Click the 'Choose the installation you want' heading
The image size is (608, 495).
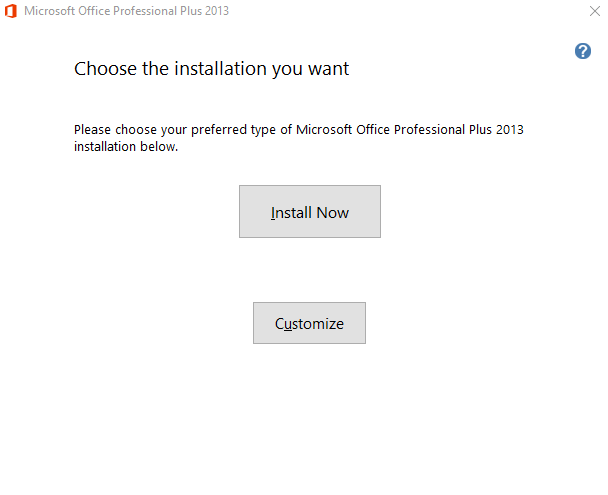(211, 69)
